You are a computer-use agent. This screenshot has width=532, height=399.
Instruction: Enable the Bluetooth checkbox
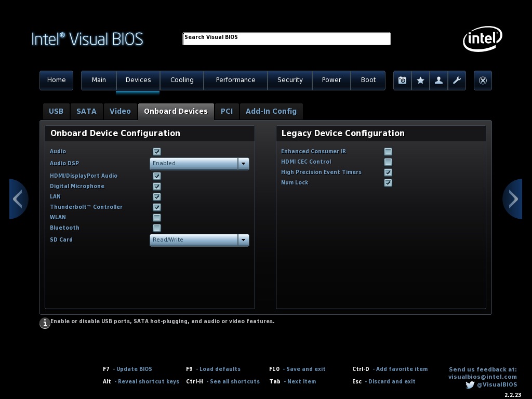(x=157, y=228)
